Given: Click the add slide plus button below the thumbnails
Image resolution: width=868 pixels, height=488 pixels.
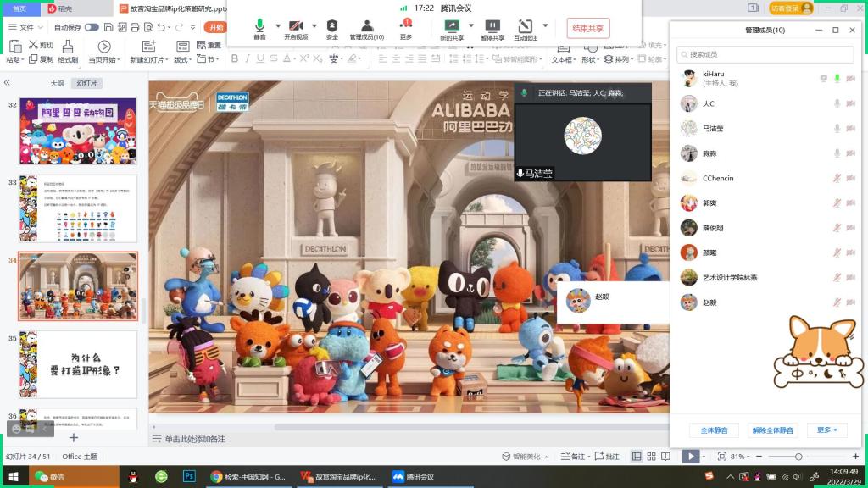Looking at the screenshot, I should [74, 438].
